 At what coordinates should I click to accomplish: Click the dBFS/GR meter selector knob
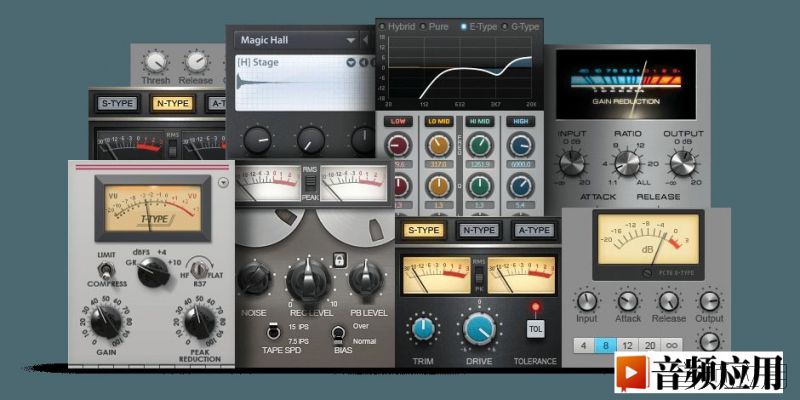tap(154, 273)
